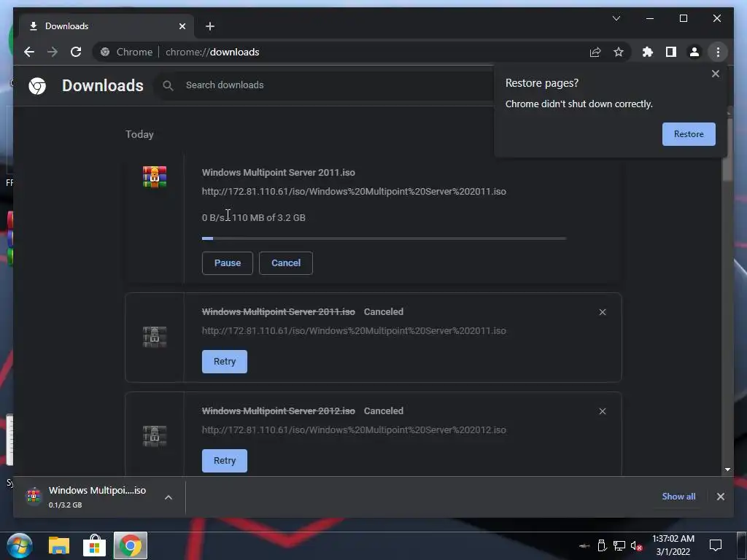Share this page via the share icon
The height and width of the screenshot is (560, 747).
coord(595,52)
